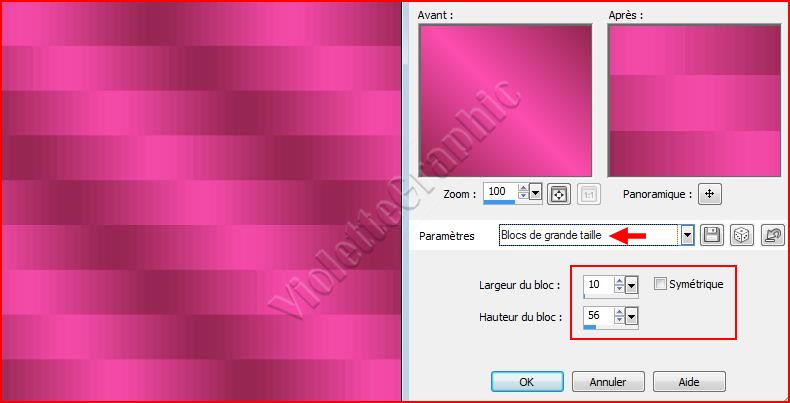The height and width of the screenshot is (403, 790).
Task: Click the Annuler button
Action: [x=608, y=382]
